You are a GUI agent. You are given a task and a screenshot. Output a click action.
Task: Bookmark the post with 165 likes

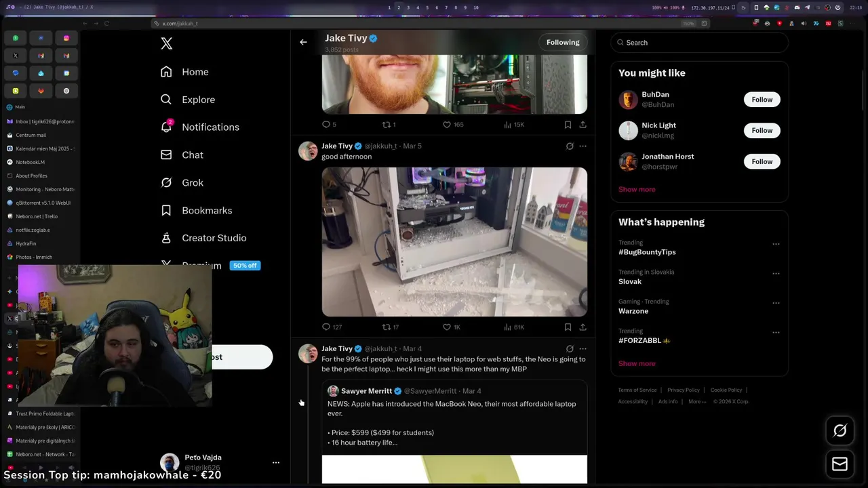(568, 125)
